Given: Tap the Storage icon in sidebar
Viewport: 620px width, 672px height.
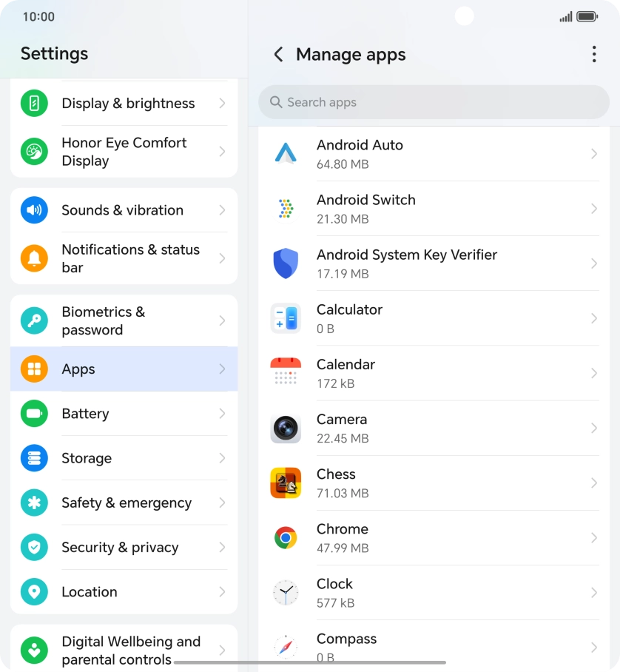Looking at the screenshot, I should 34,458.
